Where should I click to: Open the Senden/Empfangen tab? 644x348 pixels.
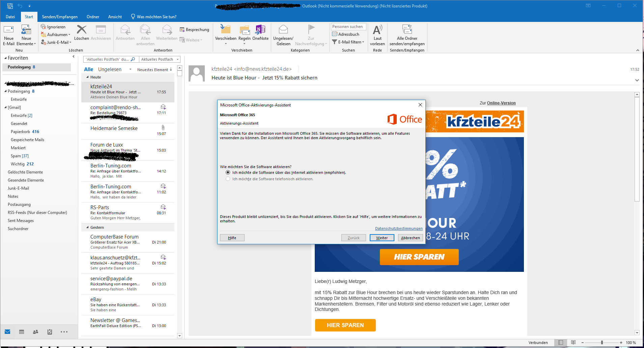(x=60, y=17)
